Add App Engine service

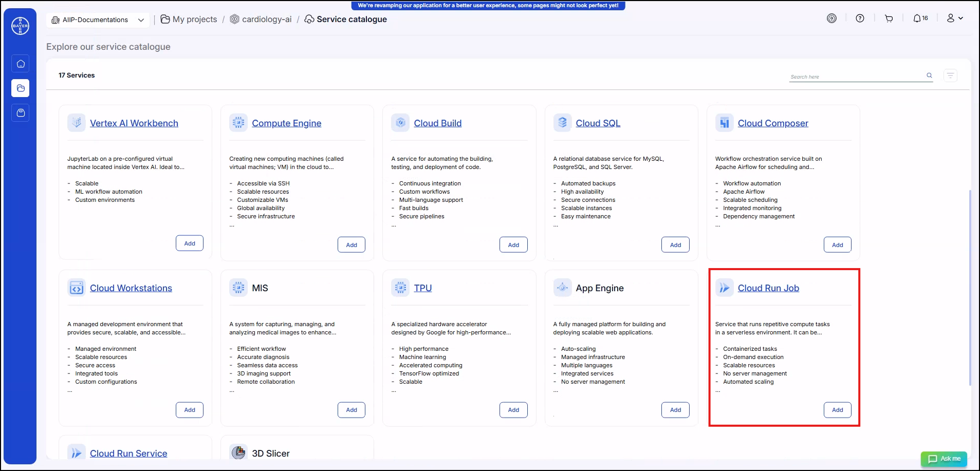[675, 410]
